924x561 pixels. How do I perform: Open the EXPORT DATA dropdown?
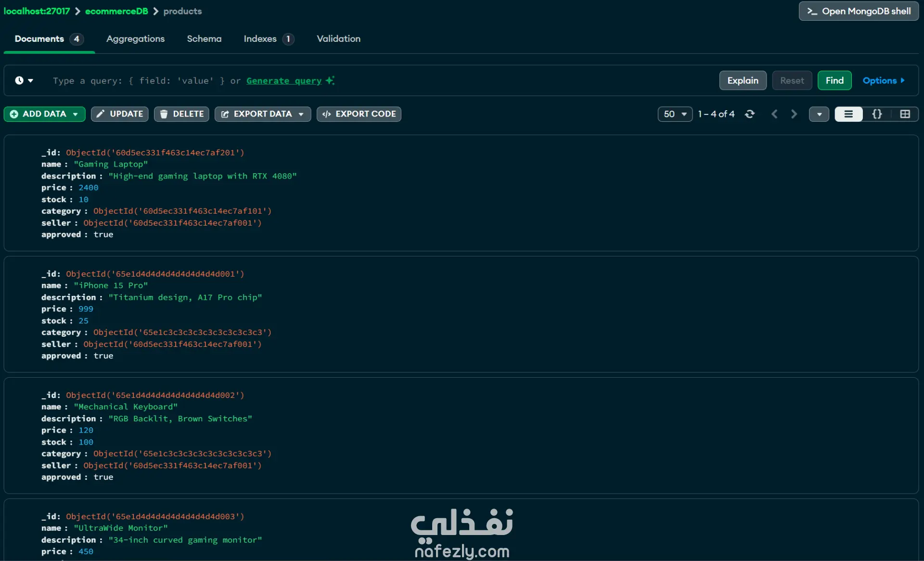tap(263, 114)
